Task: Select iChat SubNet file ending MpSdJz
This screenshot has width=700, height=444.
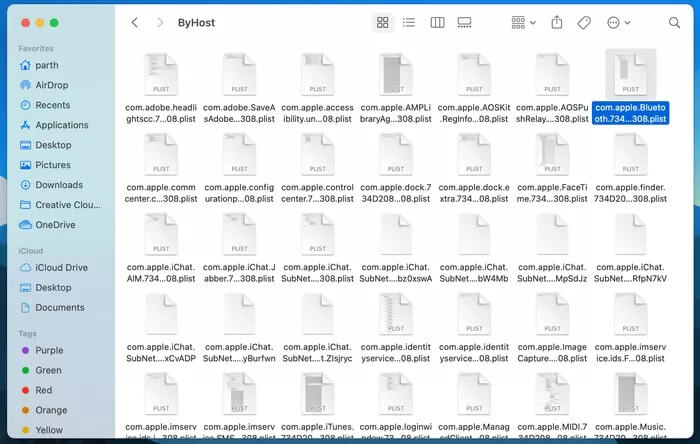Action: point(552,234)
